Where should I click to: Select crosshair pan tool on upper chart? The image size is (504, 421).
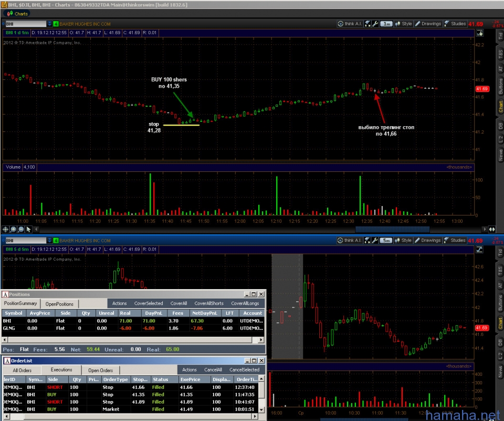pyautogui.click(x=5, y=229)
